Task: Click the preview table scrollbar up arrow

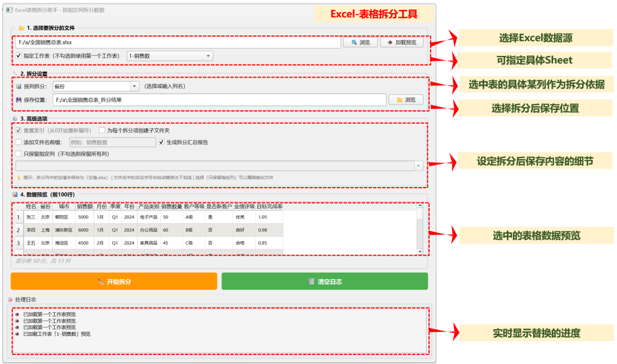Action: [420, 205]
